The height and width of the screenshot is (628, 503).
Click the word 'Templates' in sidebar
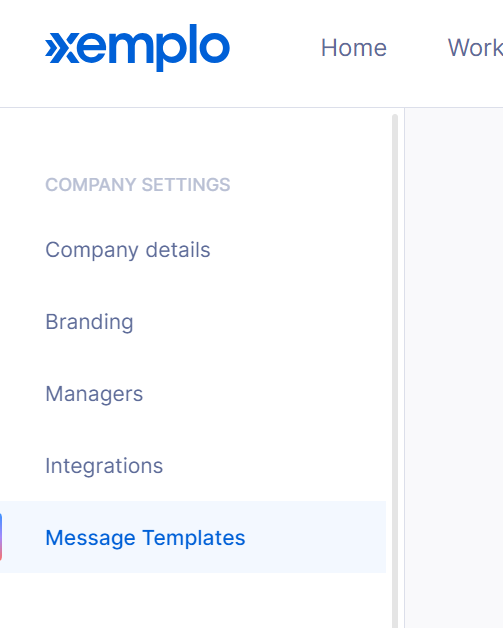(x=194, y=537)
